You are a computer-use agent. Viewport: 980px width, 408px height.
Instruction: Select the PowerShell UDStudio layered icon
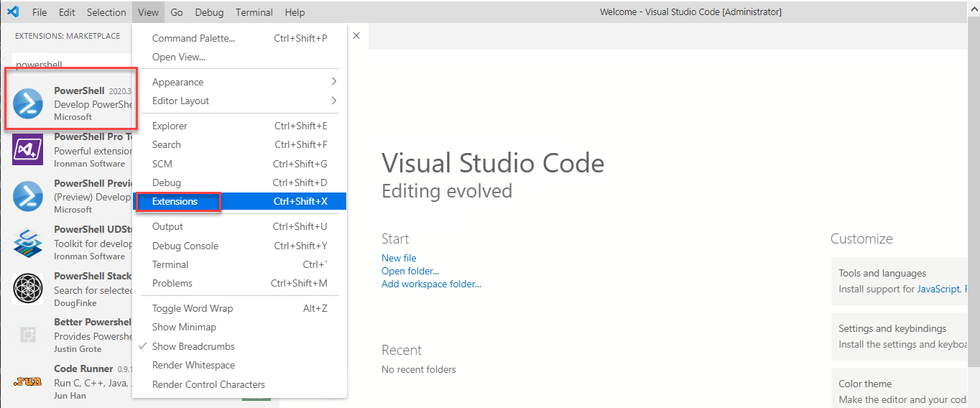point(28,243)
